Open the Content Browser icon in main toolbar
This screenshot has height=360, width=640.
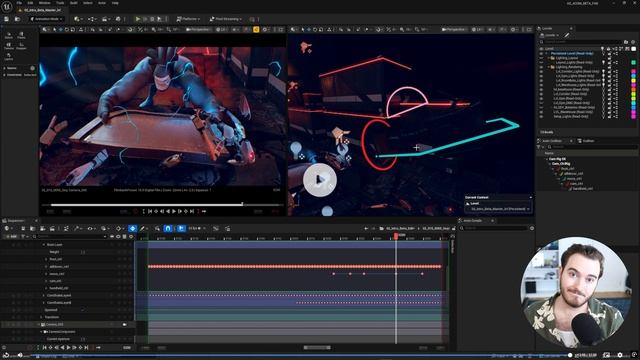[x=17, y=19]
